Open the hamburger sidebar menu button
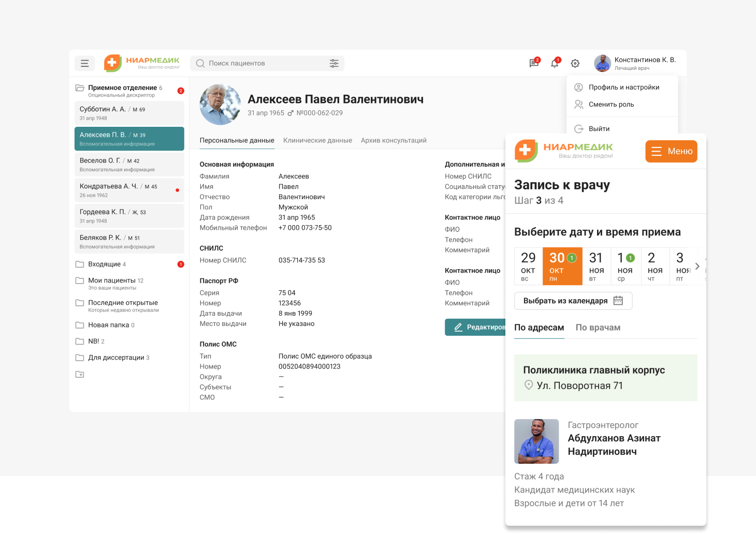 (85, 63)
